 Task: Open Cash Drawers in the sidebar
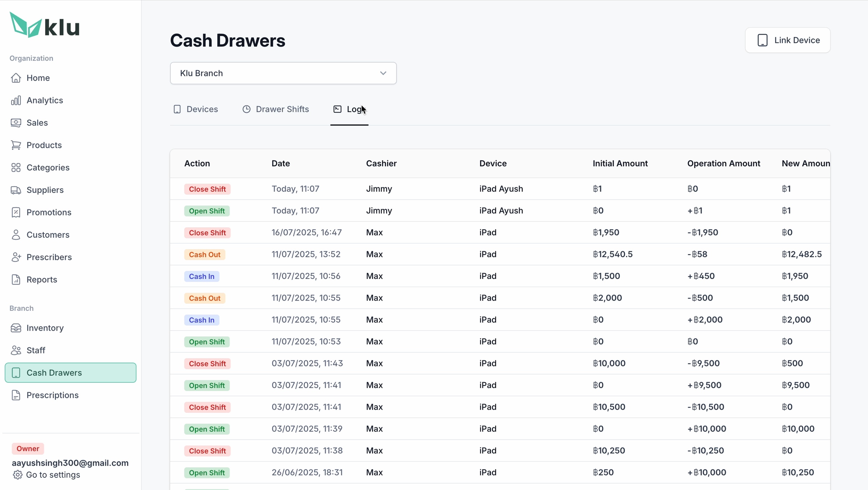[71, 373]
